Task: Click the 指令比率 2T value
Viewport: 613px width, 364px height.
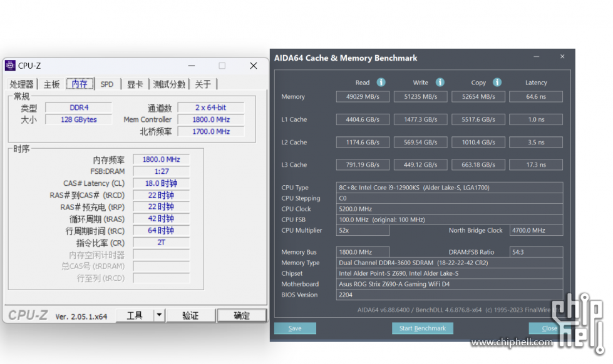Action: tap(161, 243)
